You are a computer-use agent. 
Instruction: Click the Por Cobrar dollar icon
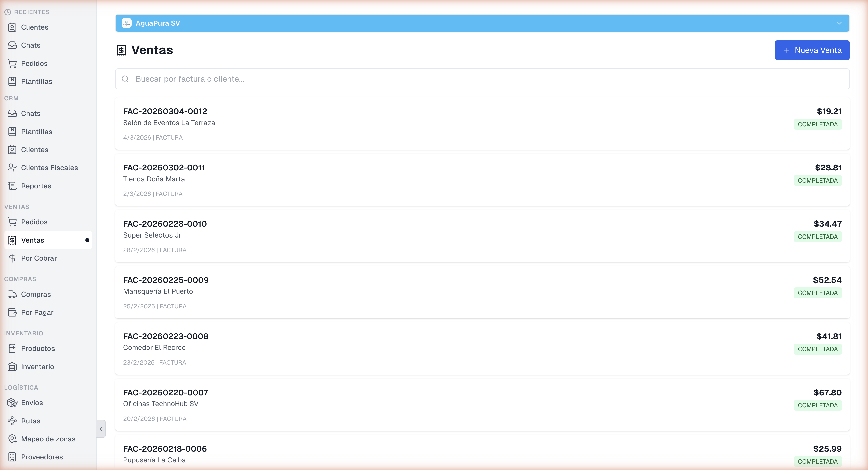click(x=12, y=258)
